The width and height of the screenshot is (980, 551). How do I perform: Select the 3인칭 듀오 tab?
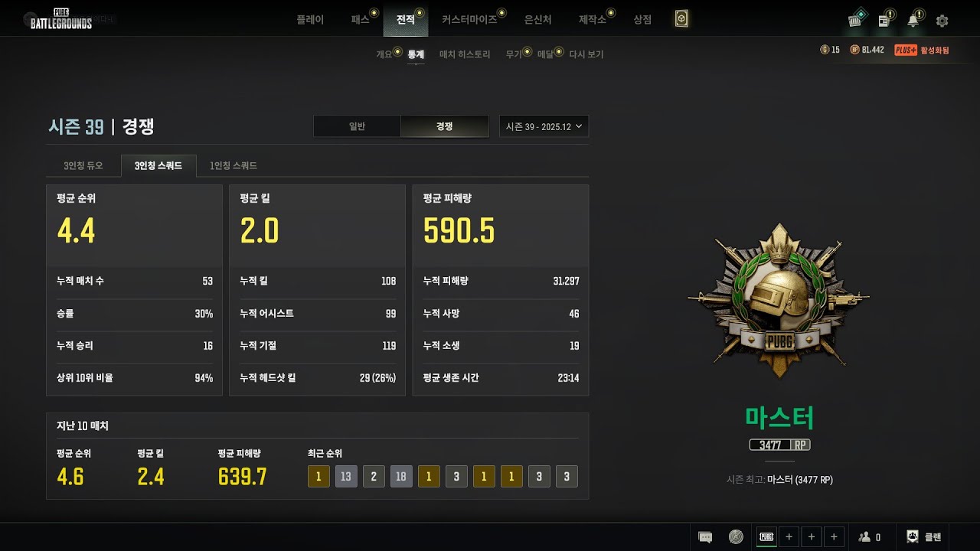tap(83, 165)
